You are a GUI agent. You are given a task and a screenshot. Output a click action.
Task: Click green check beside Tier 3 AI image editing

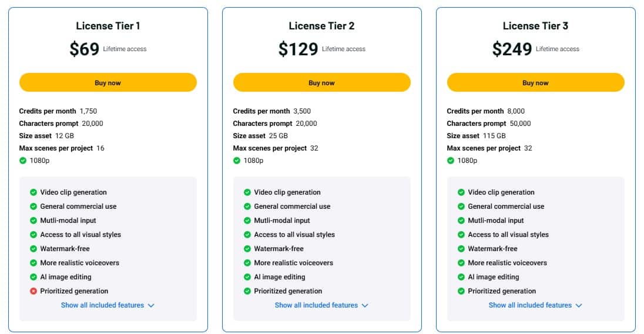point(461,277)
